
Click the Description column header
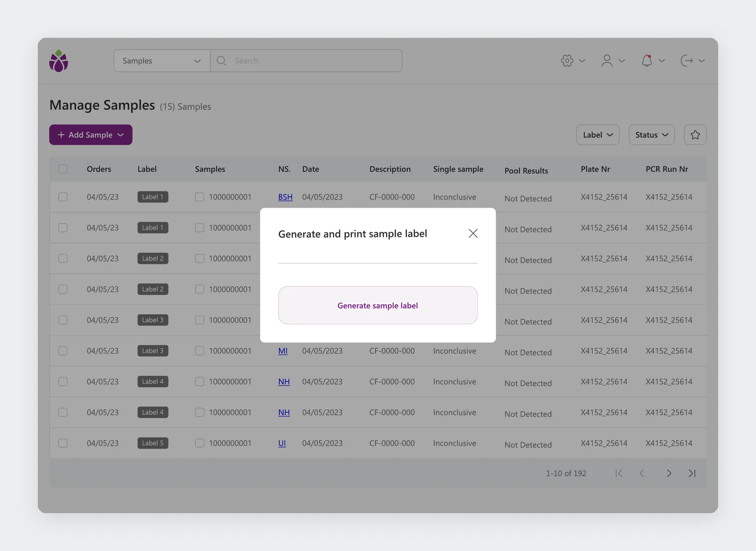[x=390, y=169]
